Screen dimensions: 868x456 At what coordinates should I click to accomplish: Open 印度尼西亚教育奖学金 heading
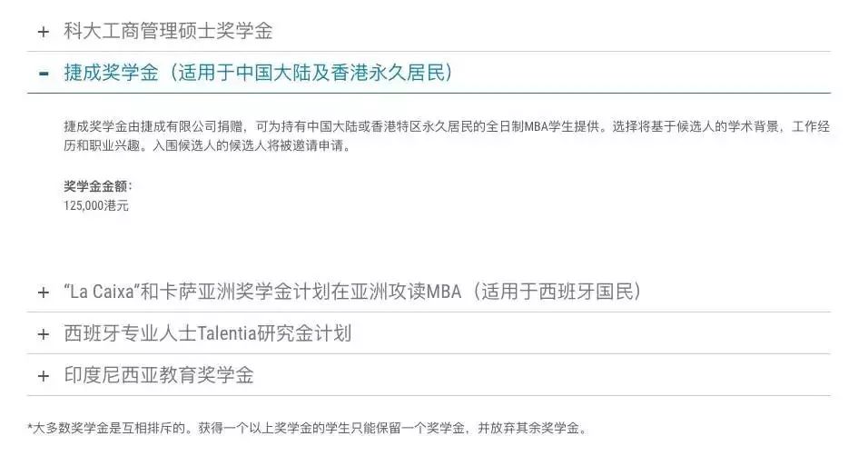click(x=159, y=375)
